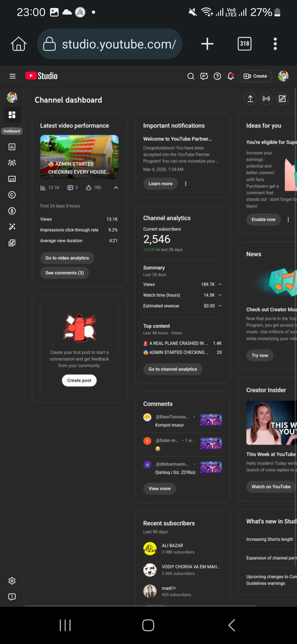Open Expansion of channel permissions item

click(271, 558)
